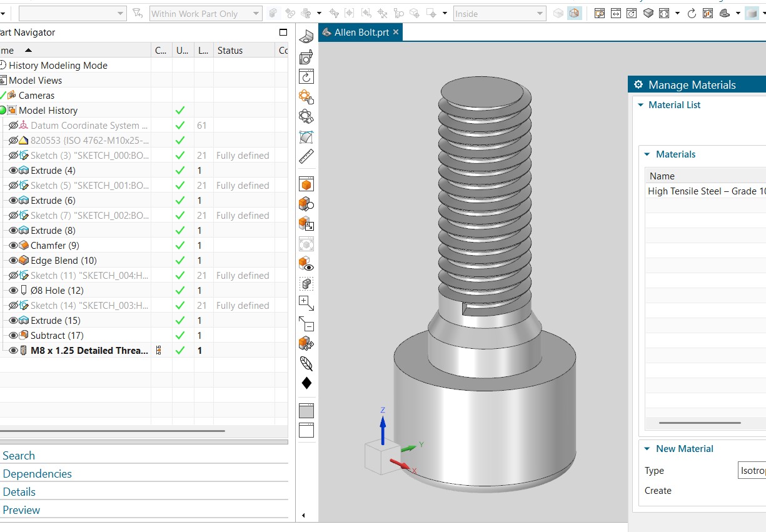
Task: Click the Status column header
Action: (x=230, y=51)
